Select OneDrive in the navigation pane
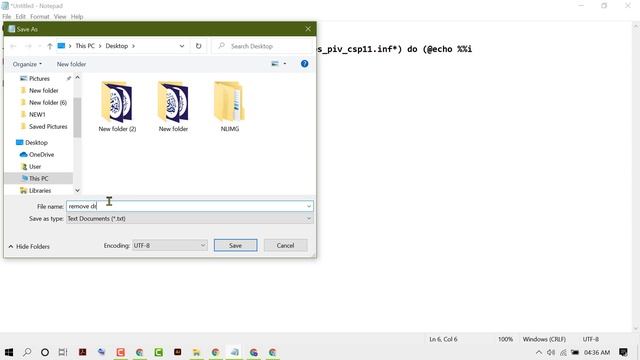 click(x=41, y=155)
